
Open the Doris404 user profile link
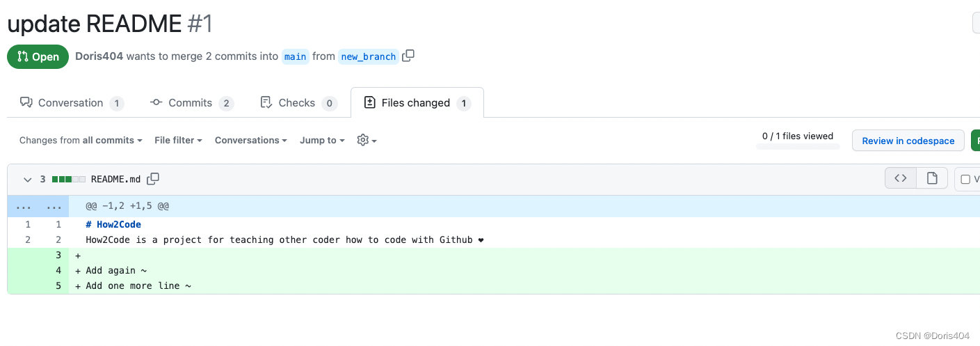pyautogui.click(x=99, y=56)
